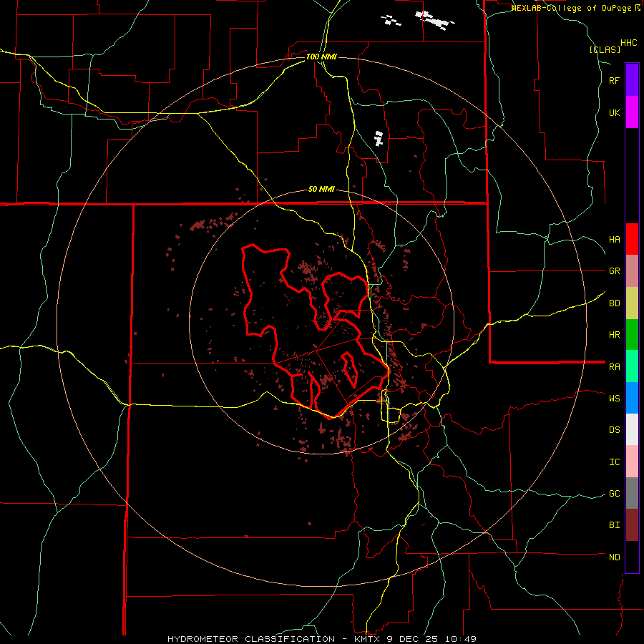Click the RF legend label
Viewport: 644px width, 644px height.
[615, 80]
